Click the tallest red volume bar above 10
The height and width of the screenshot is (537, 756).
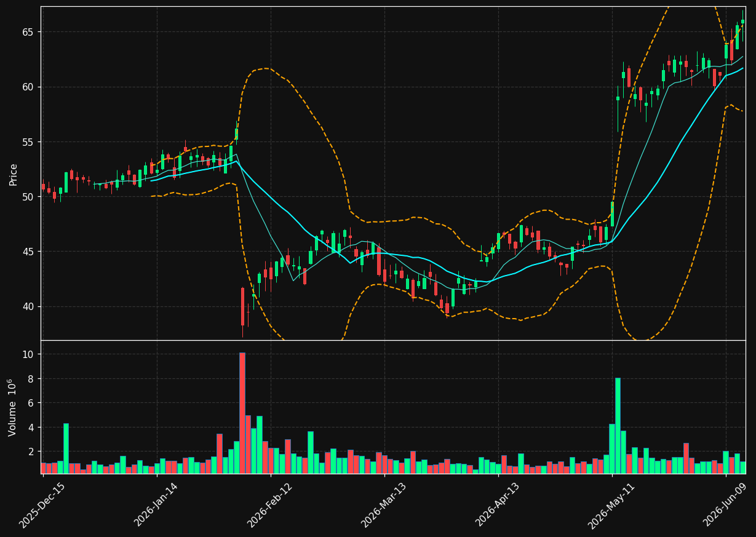(242, 413)
